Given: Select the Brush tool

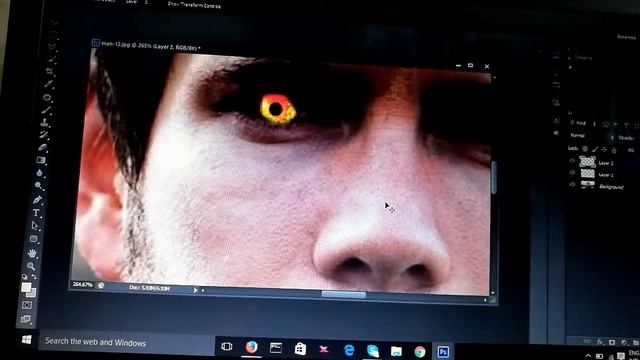Looking at the screenshot, I should (46, 110).
